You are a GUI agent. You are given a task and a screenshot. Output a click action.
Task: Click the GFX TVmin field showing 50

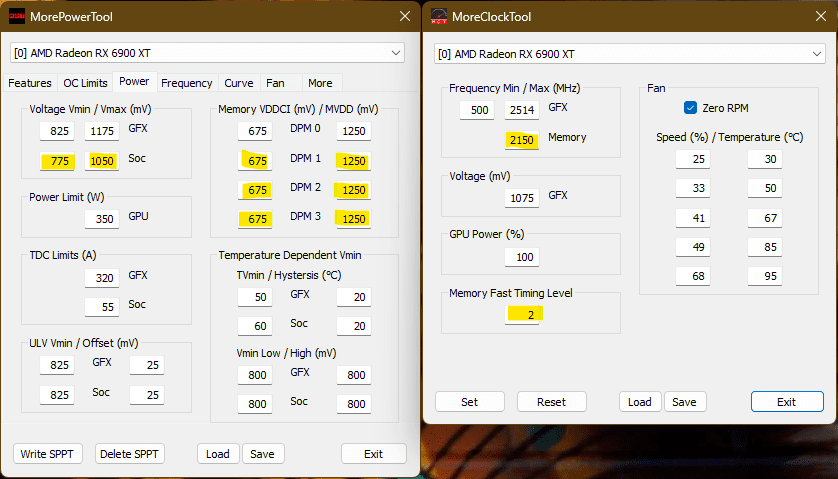click(255, 297)
